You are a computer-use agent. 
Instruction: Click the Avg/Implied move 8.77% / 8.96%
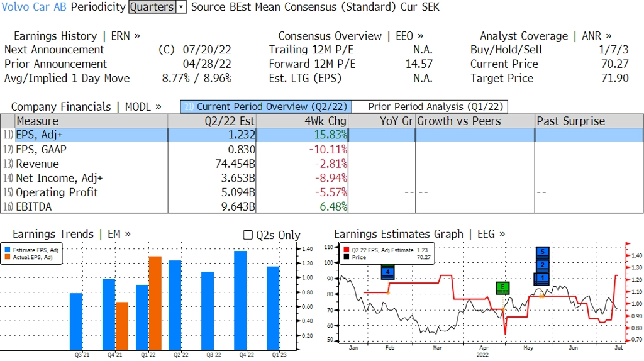[197, 78]
